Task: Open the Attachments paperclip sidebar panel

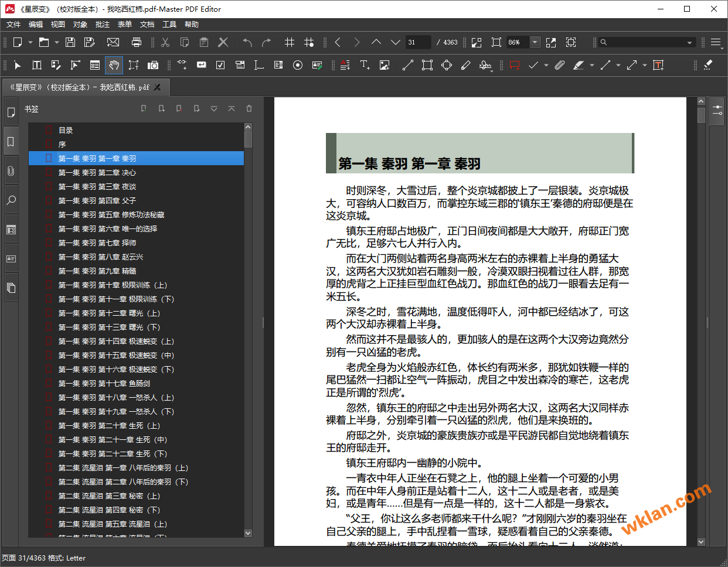Action: 11,171
